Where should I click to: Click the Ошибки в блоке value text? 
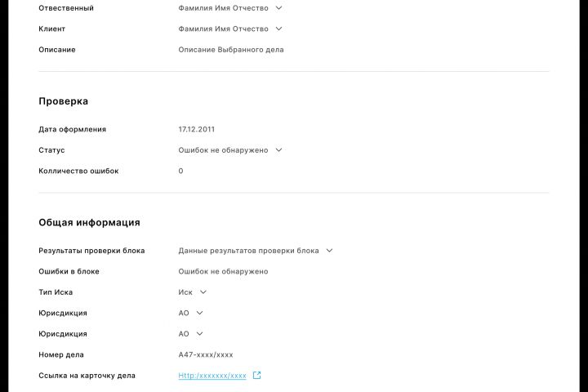223,271
